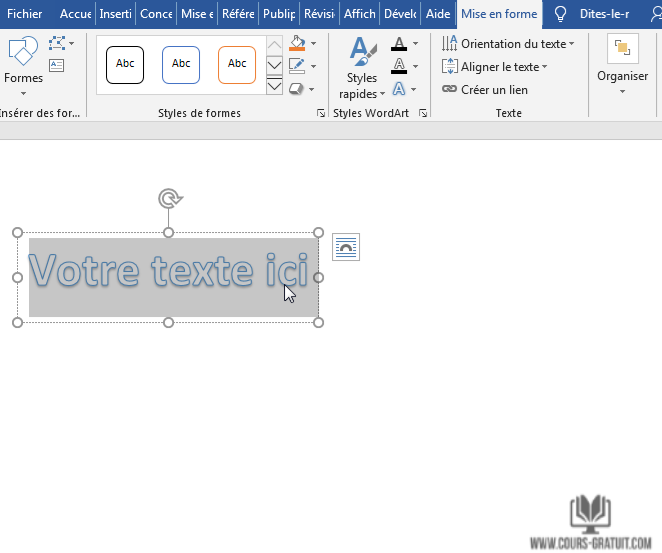Image resolution: width=662 pixels, height=553 pixels.
Task: Click the text fill color A icon
Action: pos(399,44)
